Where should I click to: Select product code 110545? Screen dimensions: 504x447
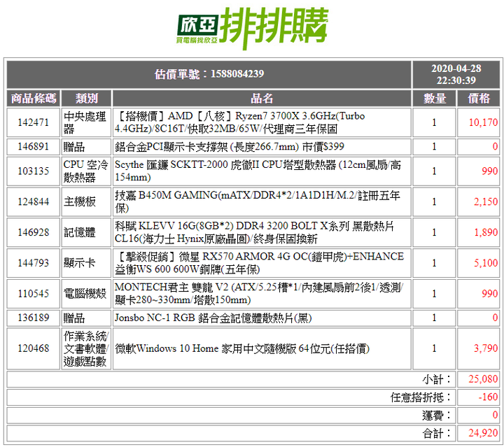[x=34, y=294]
